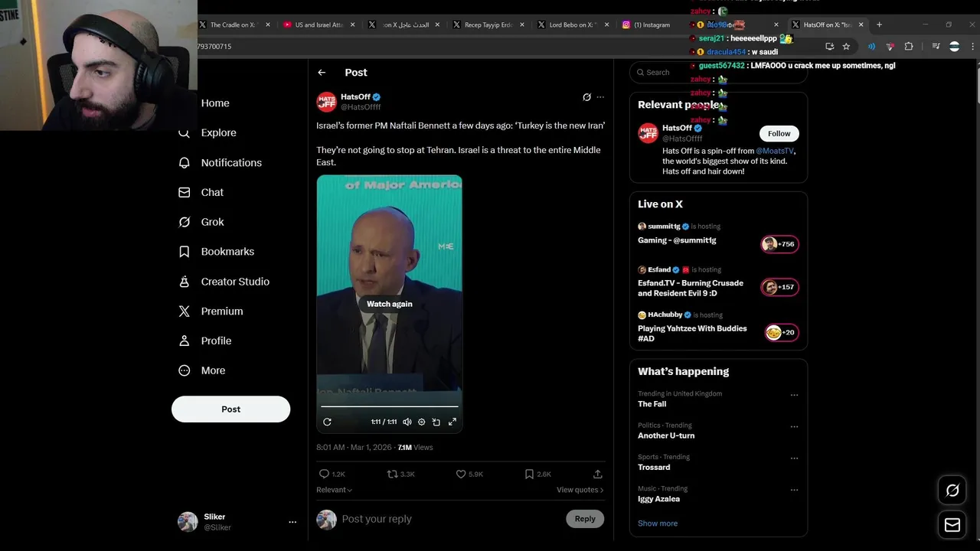Like the post with the heart icon
Viewport: 980px width, 551px height.
pos(461,474)
